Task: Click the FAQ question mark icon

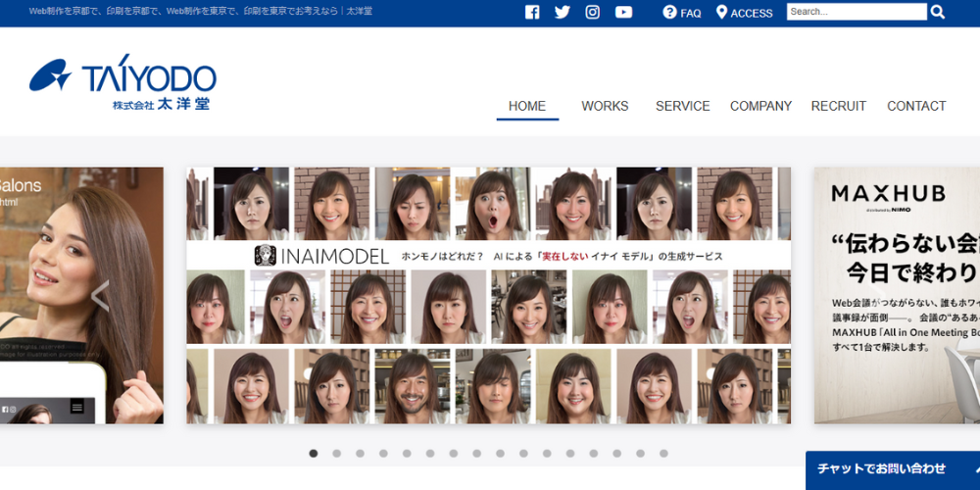Action: [669, 13]
